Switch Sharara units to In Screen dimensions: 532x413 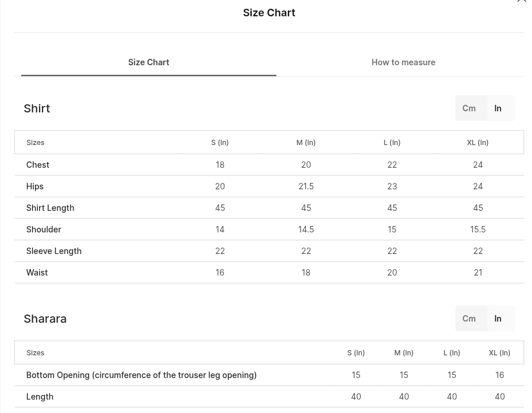[498, 319]
